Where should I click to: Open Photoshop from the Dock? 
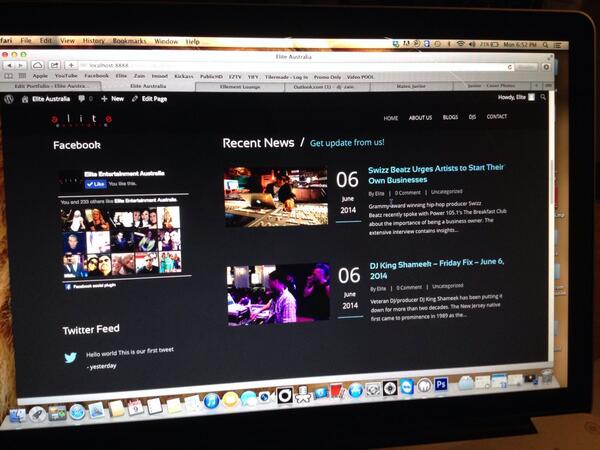(x=440, y=384)
